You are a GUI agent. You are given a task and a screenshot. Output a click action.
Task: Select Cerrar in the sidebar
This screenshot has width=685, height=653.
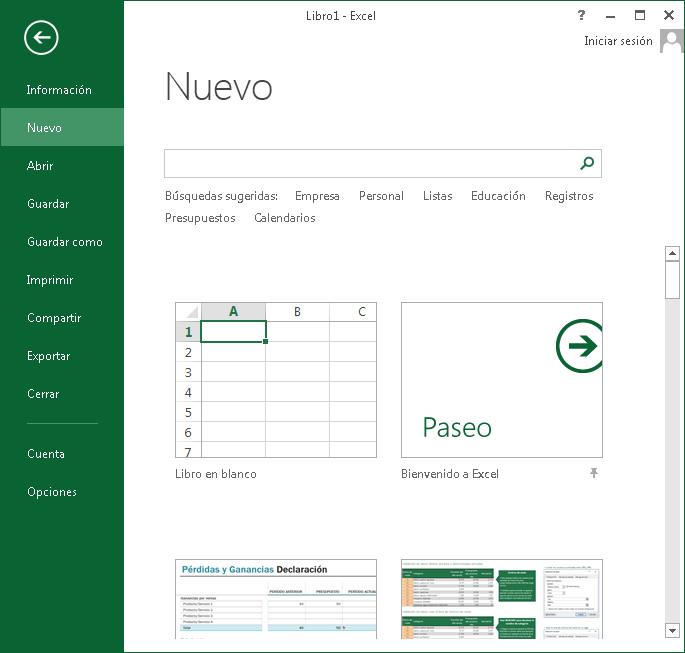coord(43,394)
